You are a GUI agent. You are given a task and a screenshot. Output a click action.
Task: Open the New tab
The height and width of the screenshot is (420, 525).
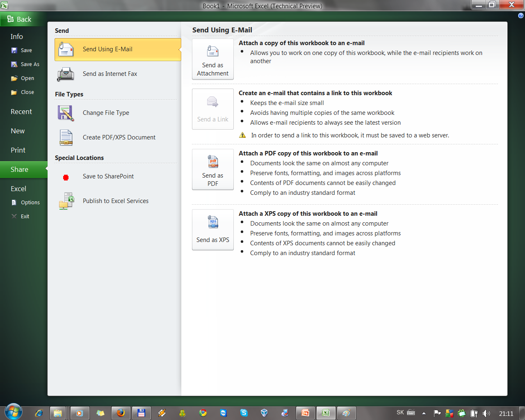coord(18,131)
